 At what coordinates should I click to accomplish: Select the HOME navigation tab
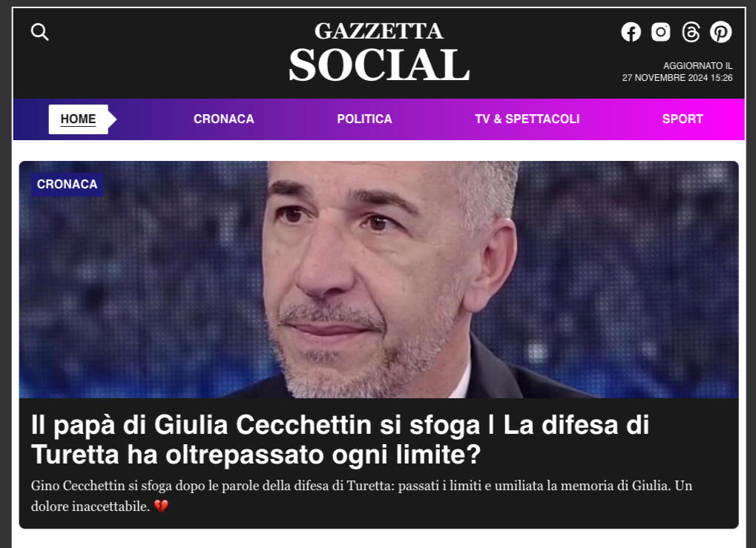pyautogui.click(x=78, y=119)
